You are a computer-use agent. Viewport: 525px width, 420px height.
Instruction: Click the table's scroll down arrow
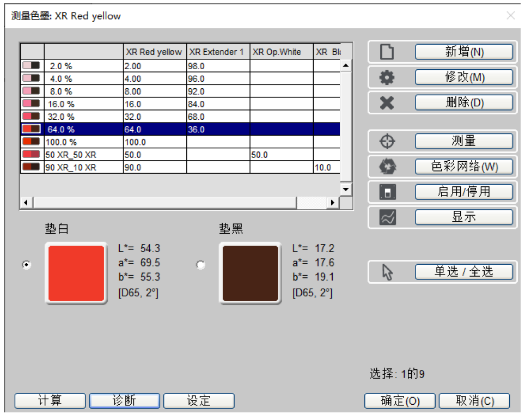point(346,190)
